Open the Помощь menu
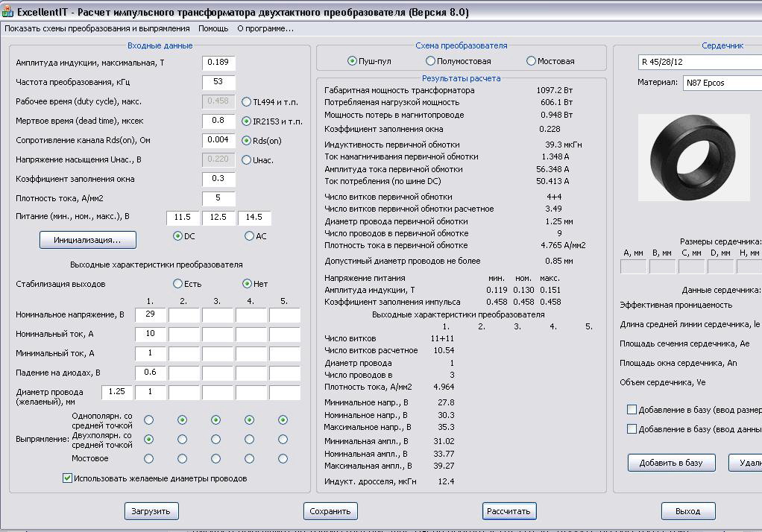 (213, 28)
